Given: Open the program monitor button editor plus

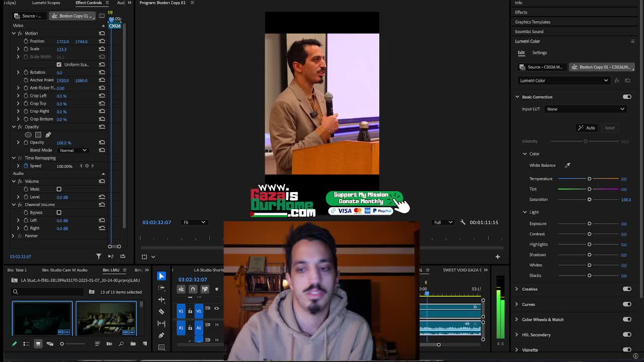Looking at the screenshot, I should click(x=498, y=257).
